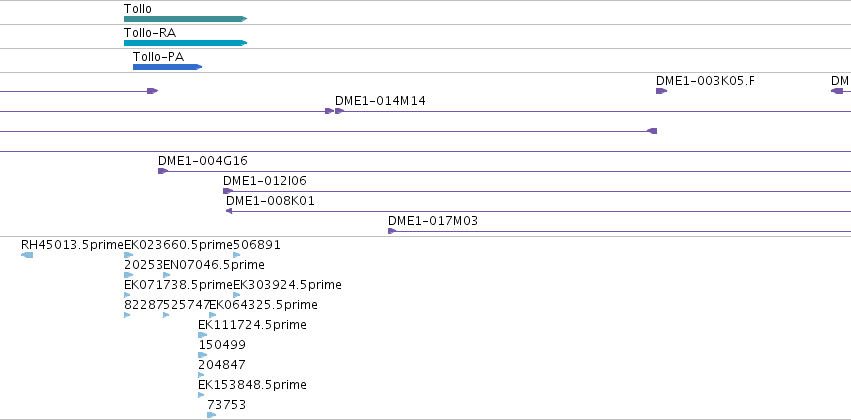The image size is (851, 420).
Task: Select the Tollo-RA transcript bar
Action: pyautogui.click(x=186, y=43)
